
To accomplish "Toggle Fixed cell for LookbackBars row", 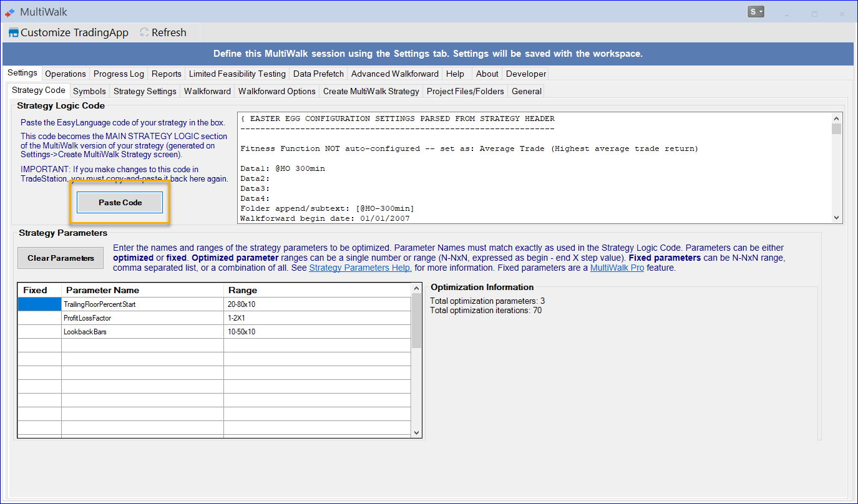I will click(39, 332).
